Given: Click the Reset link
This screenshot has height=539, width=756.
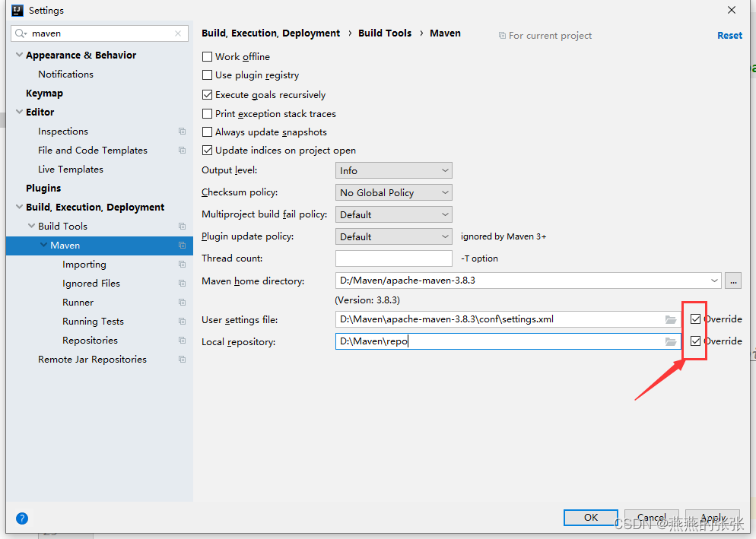Looking at the screenshot, I should click(729, 35).
